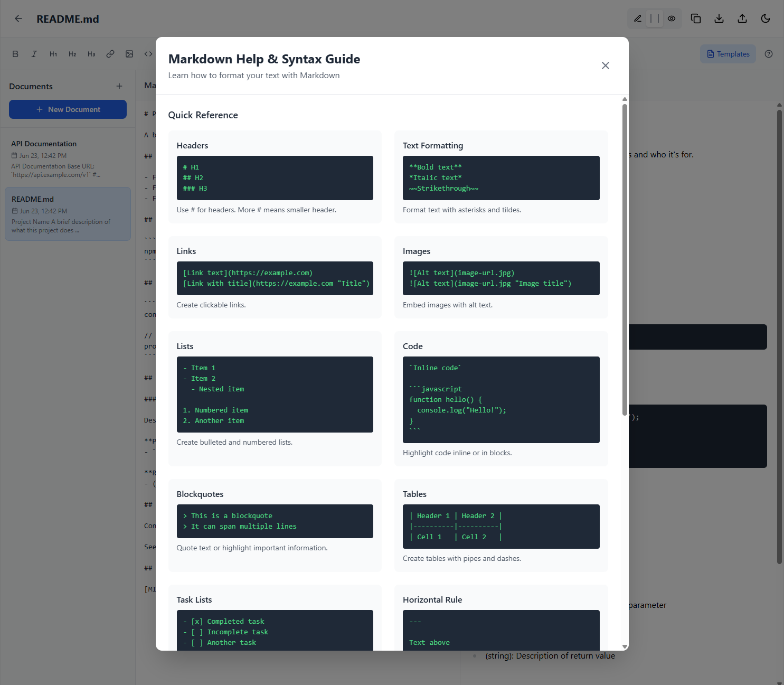
Task: Click the Lists code example block
Action: click(x=275, y=395)
